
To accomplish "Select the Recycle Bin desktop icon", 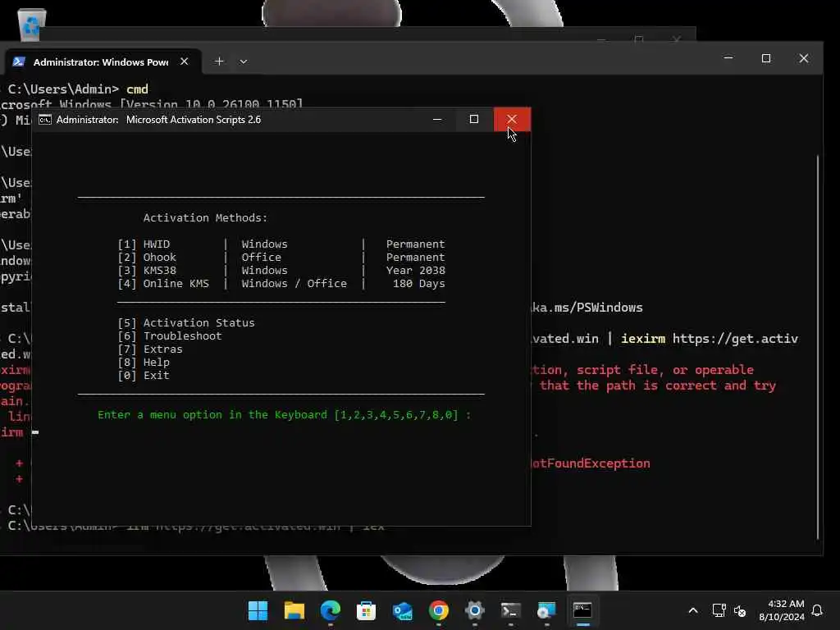I will click(x=32, y=25).
